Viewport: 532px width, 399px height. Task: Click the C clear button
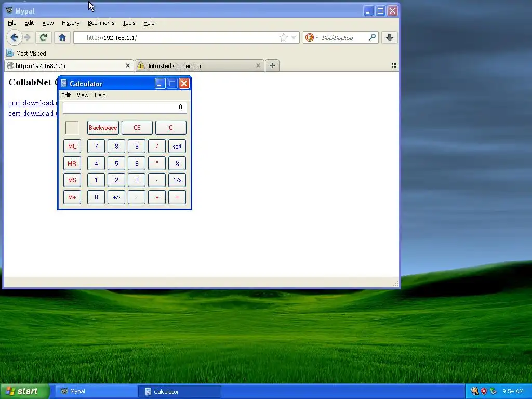(170, 128)
